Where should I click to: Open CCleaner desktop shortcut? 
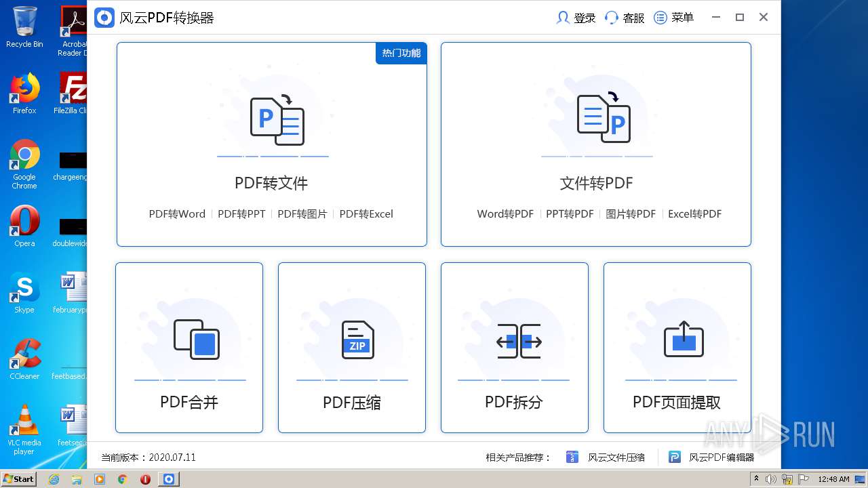[x=24, y=359]
